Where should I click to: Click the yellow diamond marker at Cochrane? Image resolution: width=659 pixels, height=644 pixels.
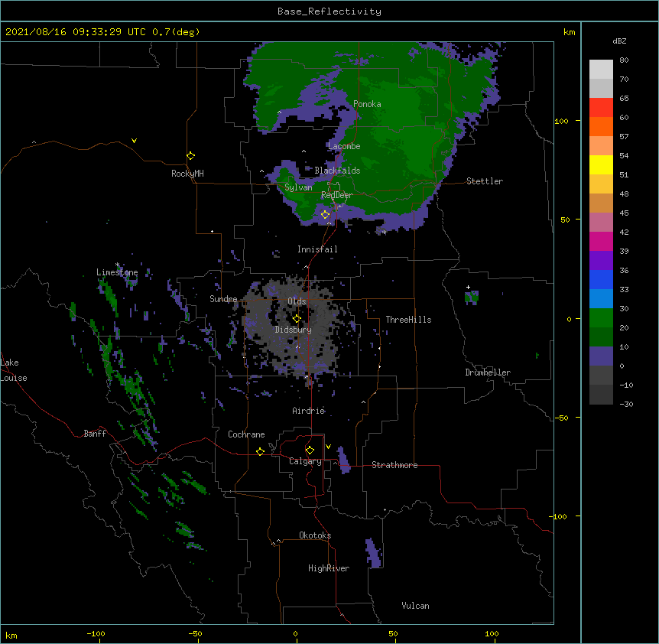[x=261, y=451]
